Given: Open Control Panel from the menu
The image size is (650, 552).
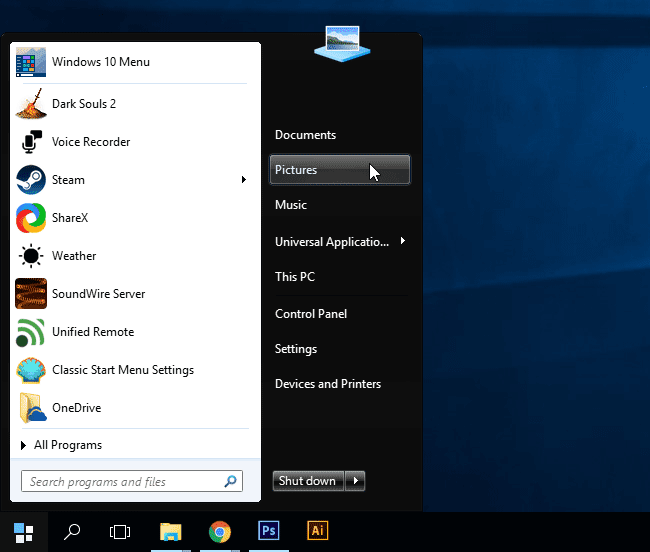Looking at the screenshot, I should tap(311, 314).
